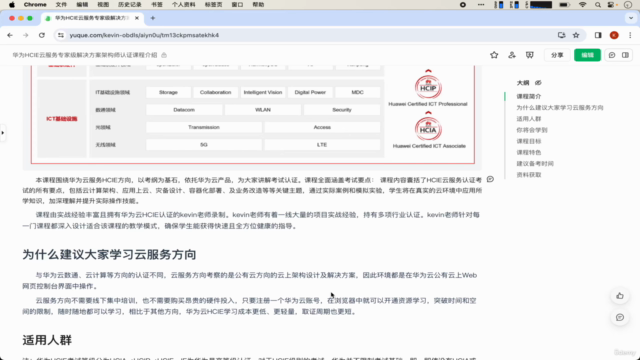This screenshot has width=640, height=360.
Task: Open site information icon in address bar
Action: (61, 36)
